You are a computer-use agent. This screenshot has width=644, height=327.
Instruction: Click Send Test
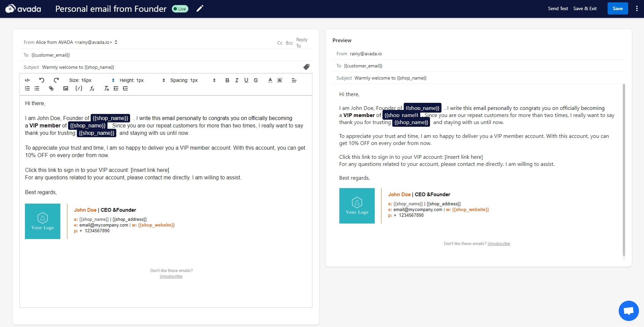[x=558, y=9]
